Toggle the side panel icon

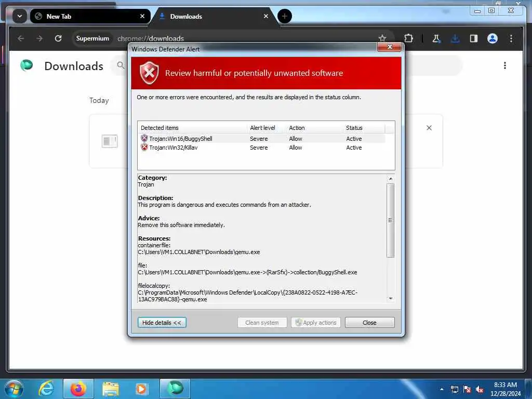click(x=474, y=38)
